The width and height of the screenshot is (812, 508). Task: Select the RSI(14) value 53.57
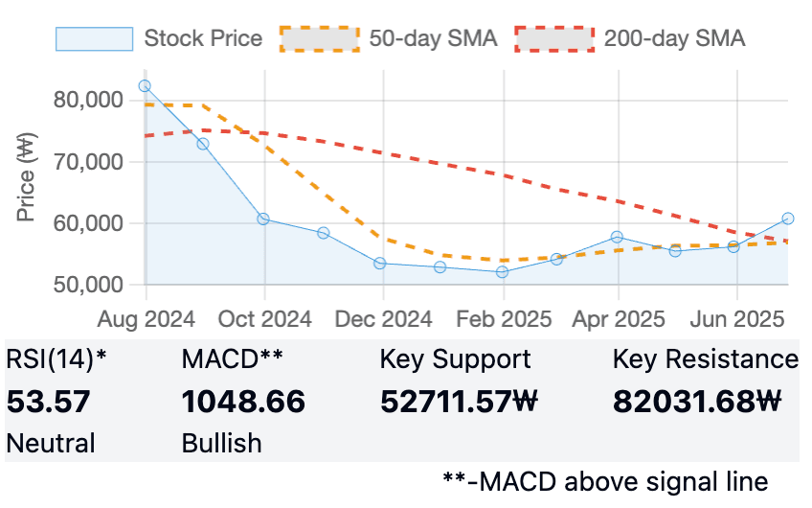(x=48, y=401)
